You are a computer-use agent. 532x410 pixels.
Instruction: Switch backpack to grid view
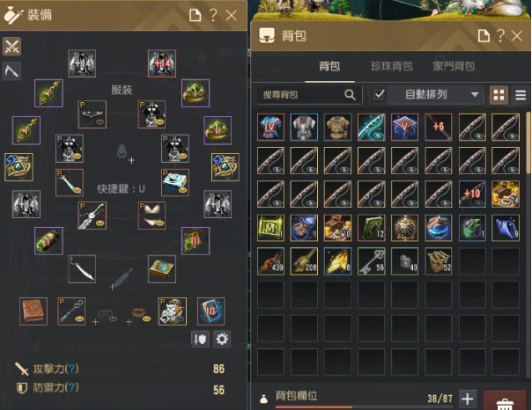[499, 95]
